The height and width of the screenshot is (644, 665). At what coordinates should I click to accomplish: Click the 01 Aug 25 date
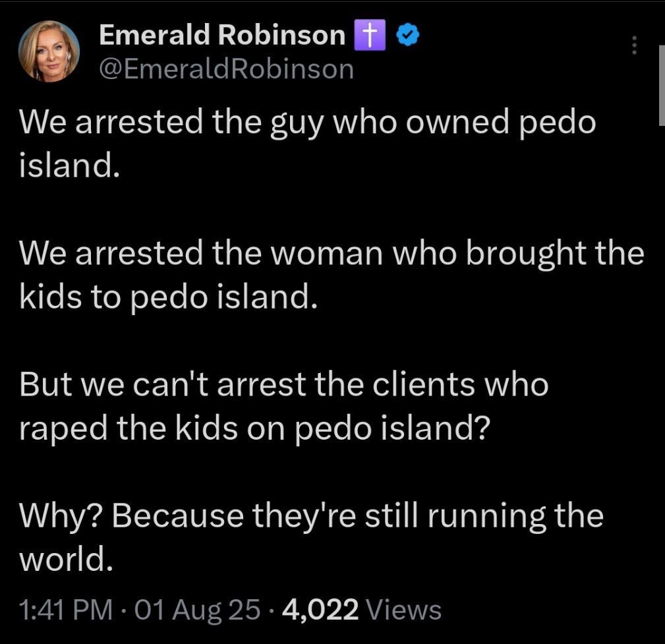coord(197,610)
